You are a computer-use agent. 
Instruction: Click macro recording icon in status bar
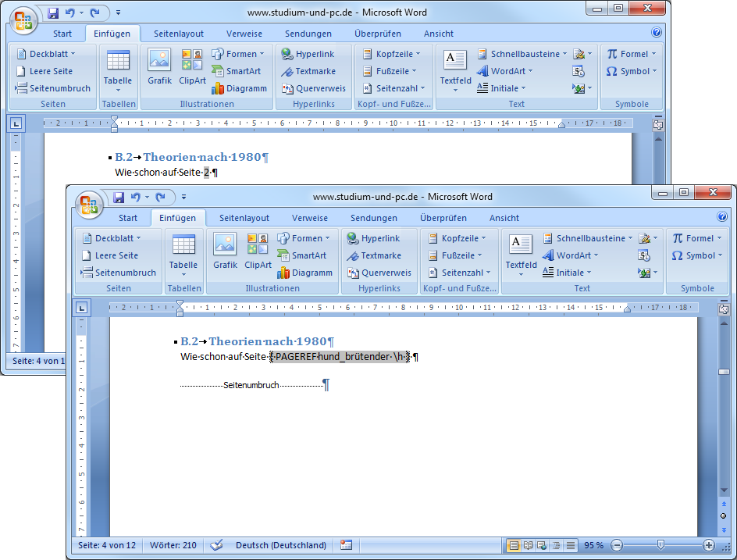pyautogui.click(x=347, y=545)
